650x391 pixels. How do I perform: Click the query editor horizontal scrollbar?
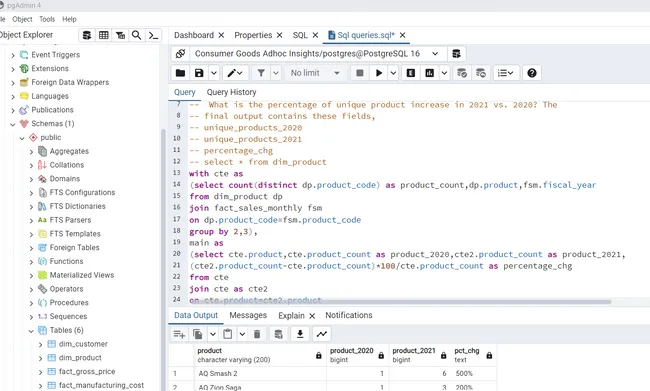coord(400,301)
